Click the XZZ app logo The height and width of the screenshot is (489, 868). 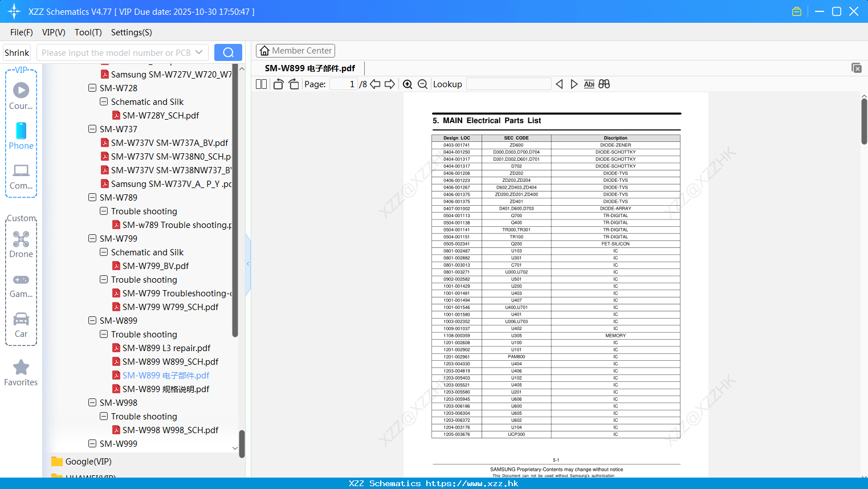[x=14, y=11]
